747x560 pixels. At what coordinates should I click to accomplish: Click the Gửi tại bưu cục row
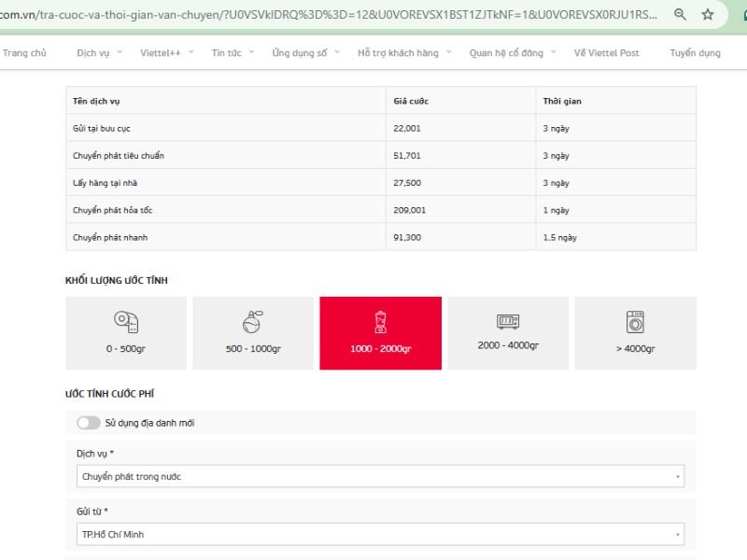coord(381,128)
